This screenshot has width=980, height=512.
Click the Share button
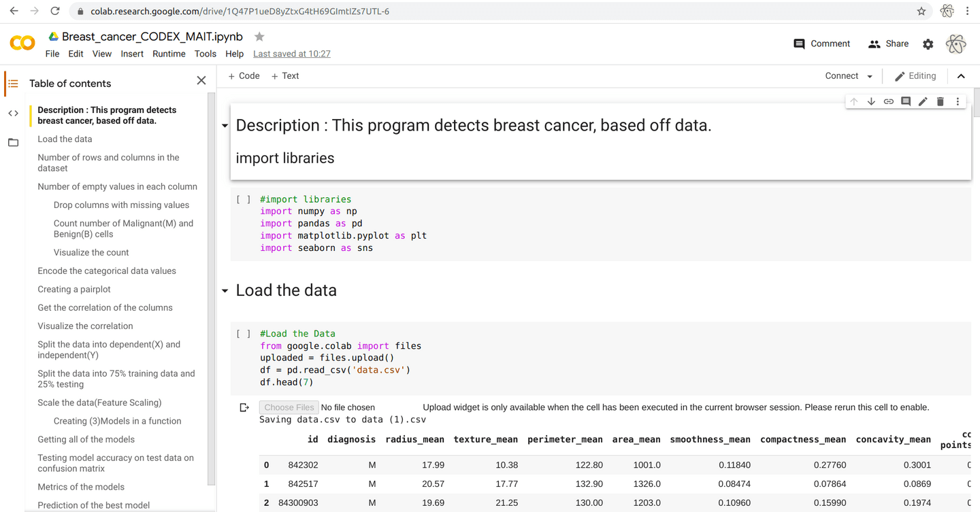coord(888,44)
